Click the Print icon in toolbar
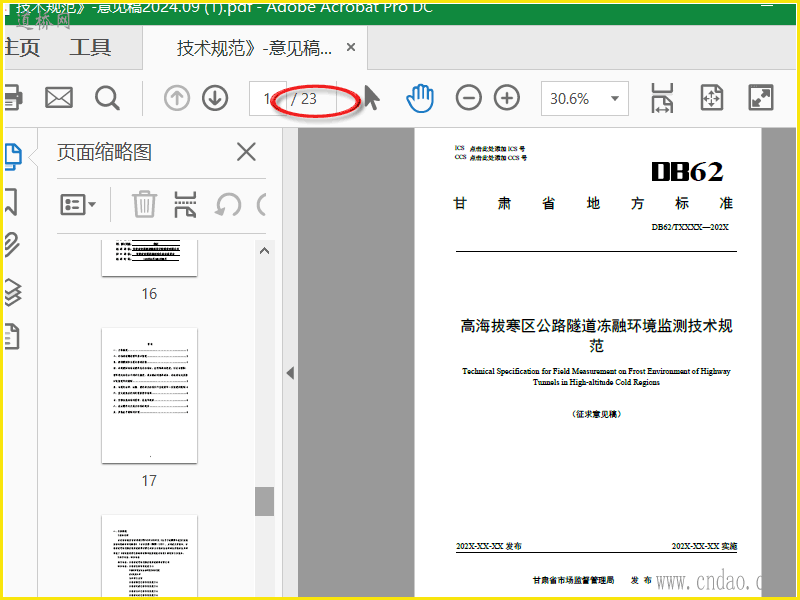This screenshot has width=800, height=600. point(13,97)
